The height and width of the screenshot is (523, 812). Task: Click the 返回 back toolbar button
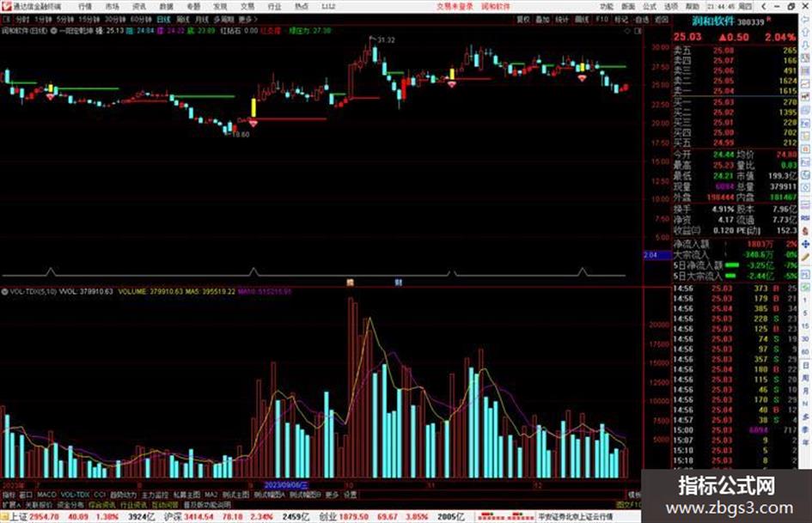662,19
